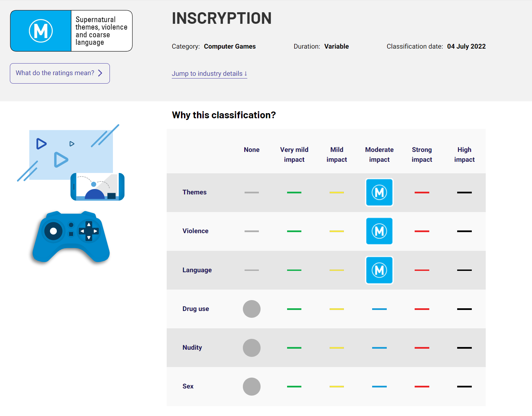Click green very mild marker in Sex row
This screenshot has height=416, width=532.
294,387
